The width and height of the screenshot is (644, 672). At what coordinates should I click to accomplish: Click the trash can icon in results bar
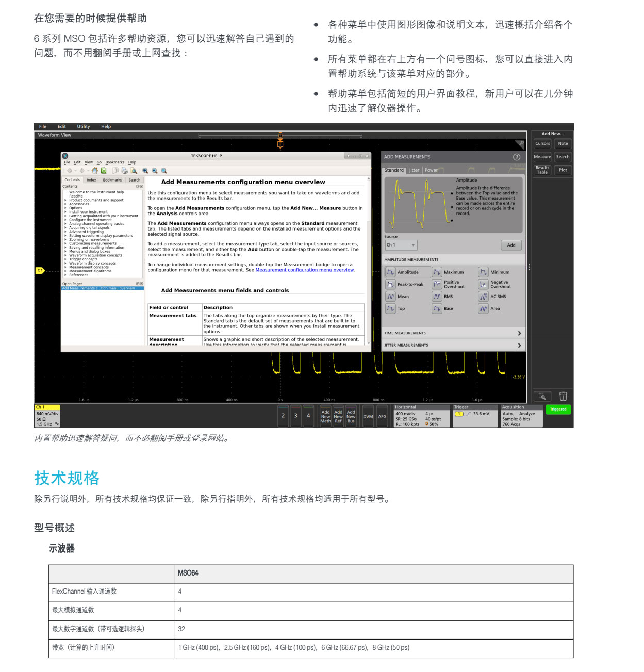click(x=563, y=396)
